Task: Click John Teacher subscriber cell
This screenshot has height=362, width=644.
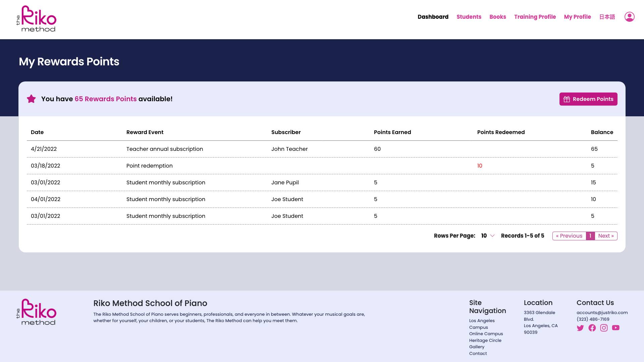Action: (x=289, y=149)
